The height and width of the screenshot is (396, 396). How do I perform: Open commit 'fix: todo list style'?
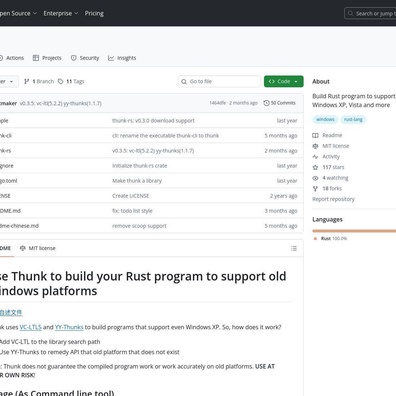coord(132,211)
